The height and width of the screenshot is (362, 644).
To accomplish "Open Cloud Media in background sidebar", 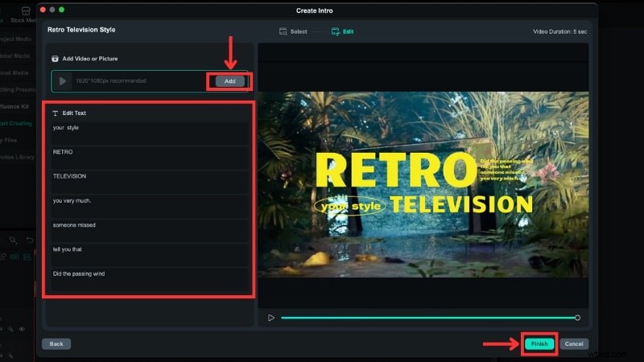I will point(14,72).
